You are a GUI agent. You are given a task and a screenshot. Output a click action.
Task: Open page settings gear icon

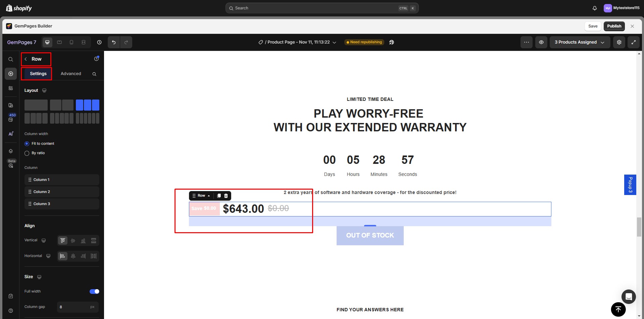click(x=619, y=42)
